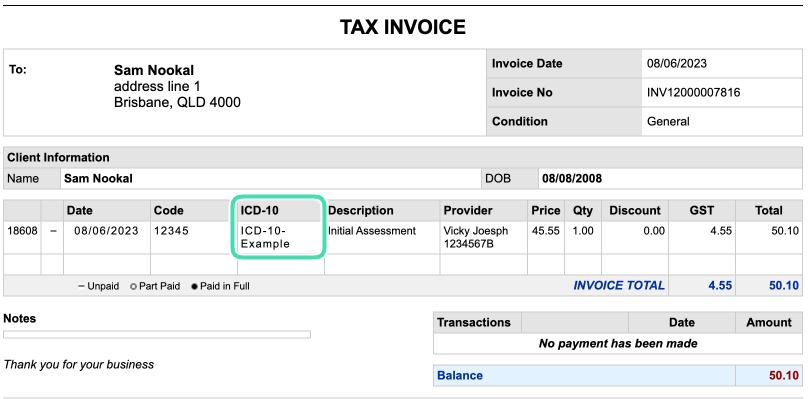Select the date of birth 08/08/2008
808x399 pixels.
(572, 179)
